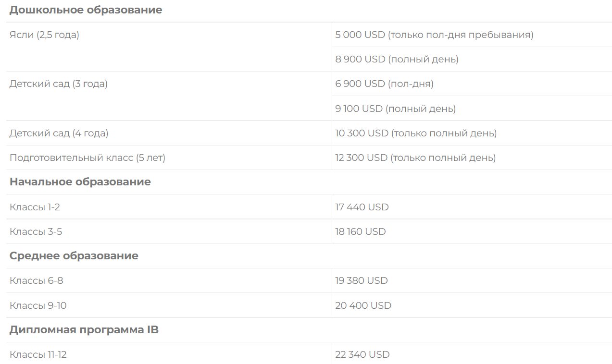Click the '17 440 USD' price
Screen dimensions: 612x364
click(x=362, y=207)
